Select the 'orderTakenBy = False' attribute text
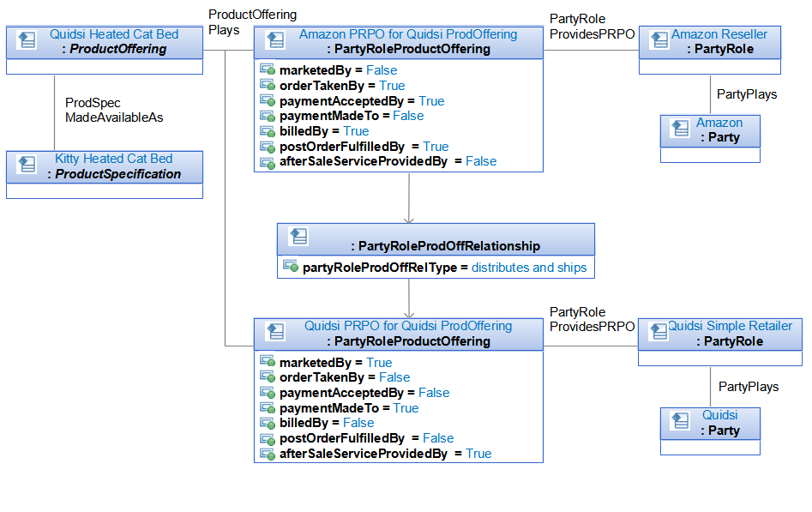812x512 pixels. 345,377
